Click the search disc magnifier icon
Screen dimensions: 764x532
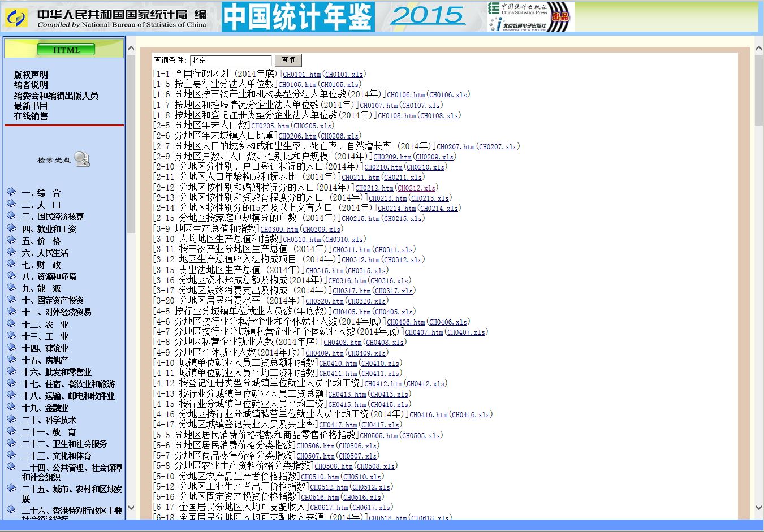82,159
